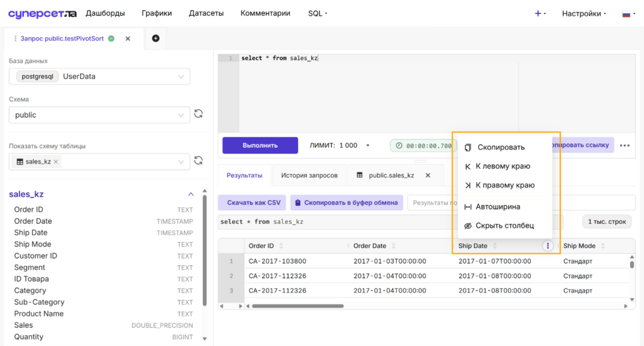The height and width of the screenshot is (346, 644).
Task: Open the Настройки menu
Action: pyautogui.click(x=584, y=14)
